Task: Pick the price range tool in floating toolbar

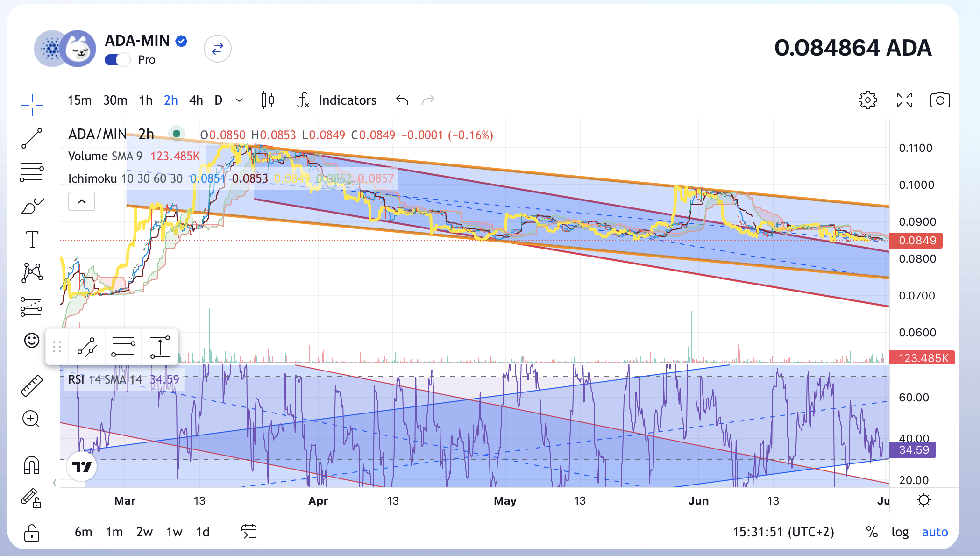Action: pyautogui.click(x=160, y=347)
